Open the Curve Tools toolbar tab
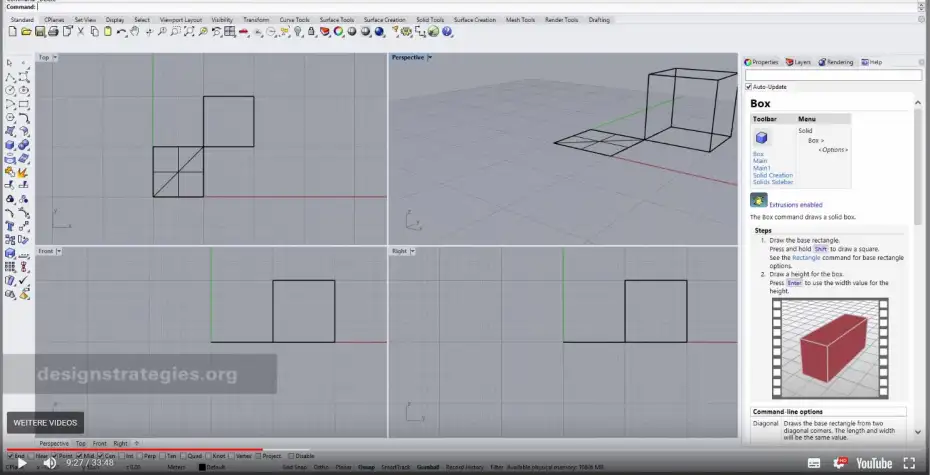Viewport: 930px width, 475px height. pyautogui.click(x=295, y=20)
